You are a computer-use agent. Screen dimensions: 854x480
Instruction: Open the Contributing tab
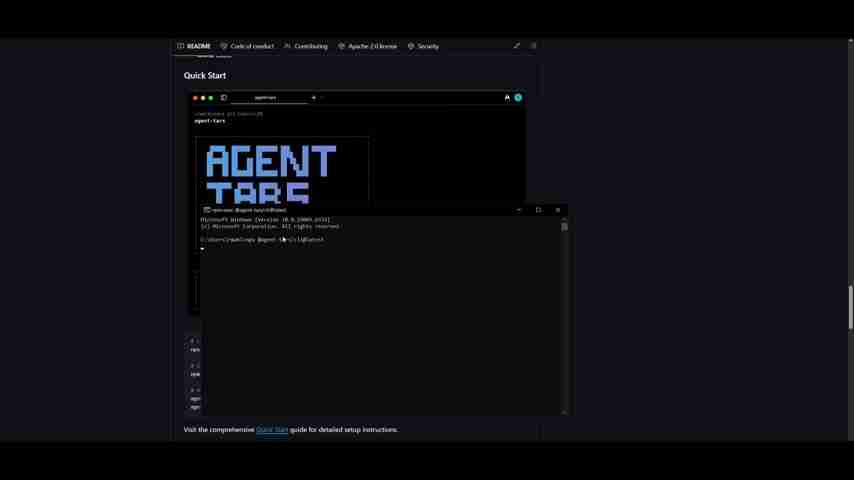click(306, 46)
